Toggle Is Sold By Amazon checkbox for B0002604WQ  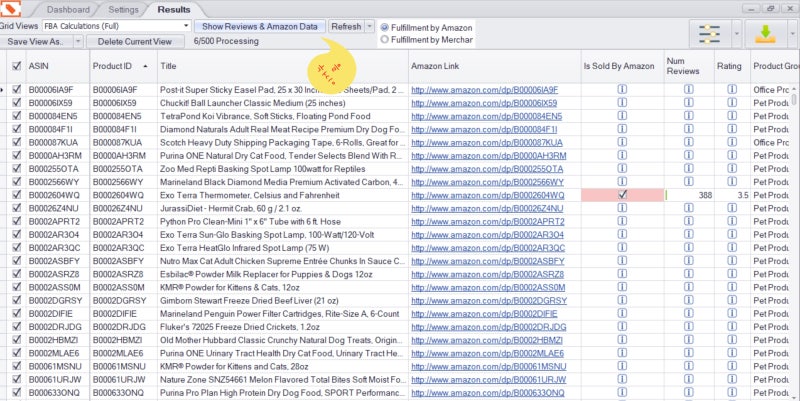[x=622, y=194]
